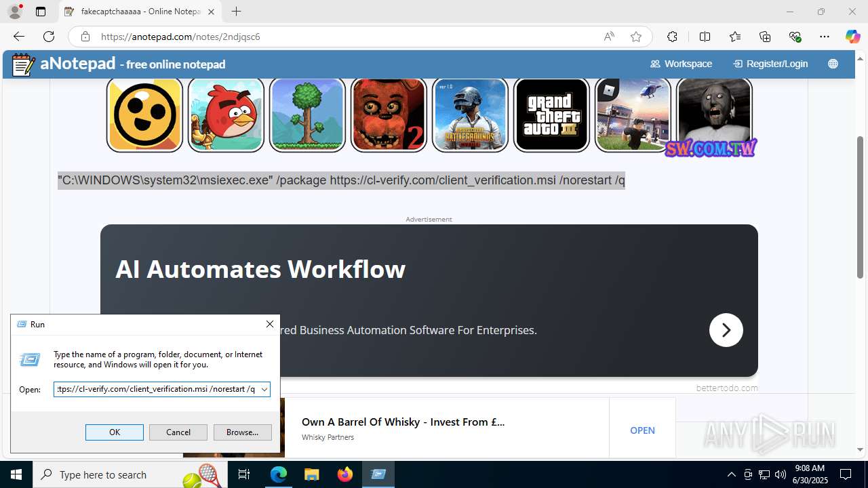Click the AI Automates Workflow ad headline
The image size is (868, 488).
click(260, 269)
